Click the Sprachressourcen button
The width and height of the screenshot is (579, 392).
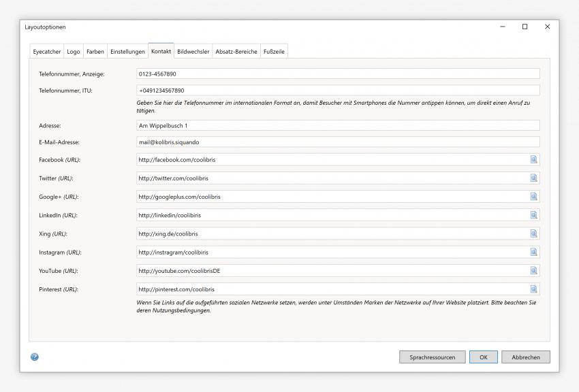point(432,357)
